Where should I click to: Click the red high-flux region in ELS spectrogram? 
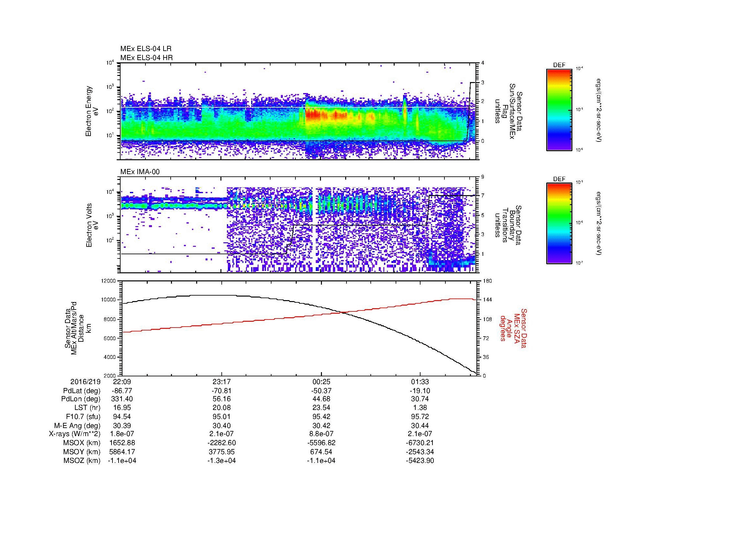[x=326, y=114]
